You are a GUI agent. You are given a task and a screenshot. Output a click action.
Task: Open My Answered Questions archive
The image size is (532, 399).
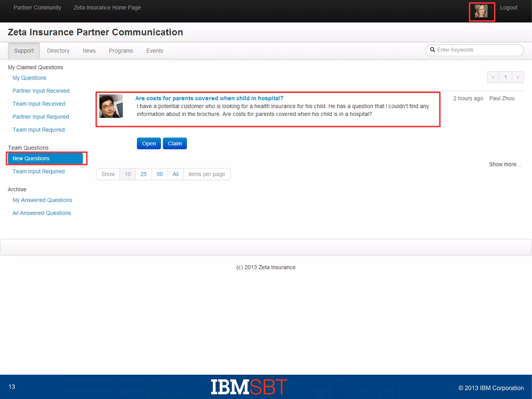coord(42,200)
